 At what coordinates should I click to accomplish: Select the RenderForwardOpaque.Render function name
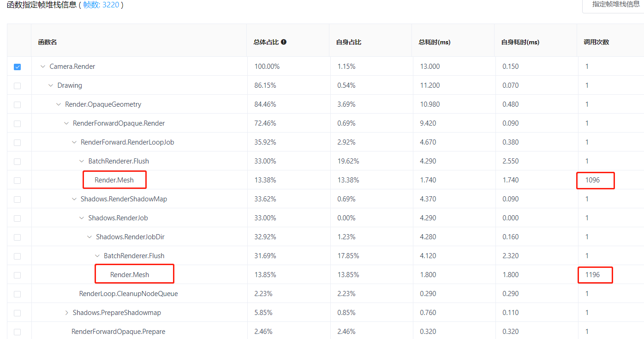click(119, 123)
